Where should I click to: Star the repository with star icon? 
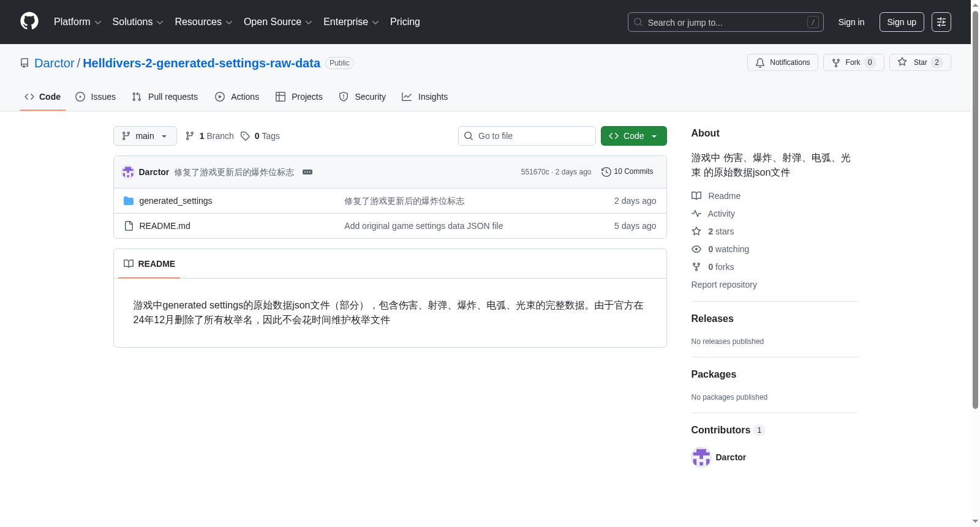coord(902,62)
